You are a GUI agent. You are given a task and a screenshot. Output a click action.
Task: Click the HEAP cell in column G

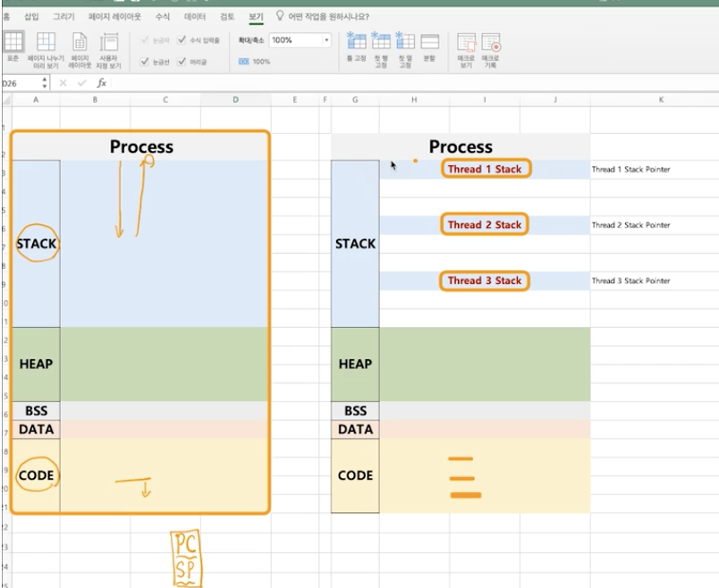355,365
